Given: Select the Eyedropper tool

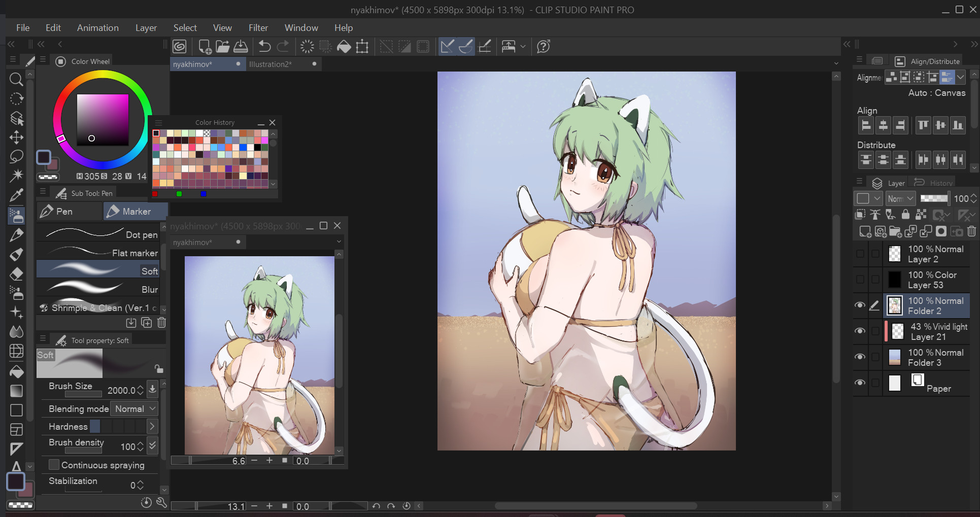Looking at the screenshot, I should (x=16, y=195).
